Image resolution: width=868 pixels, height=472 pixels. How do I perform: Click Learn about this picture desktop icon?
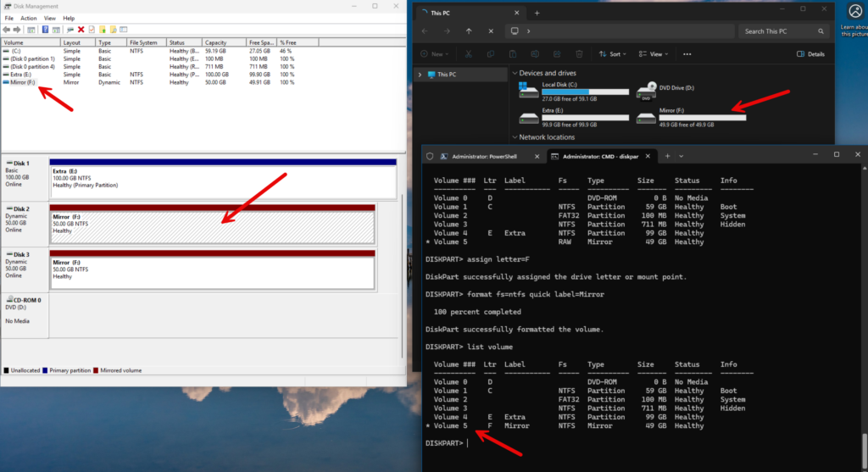click(x=854, y=20)
